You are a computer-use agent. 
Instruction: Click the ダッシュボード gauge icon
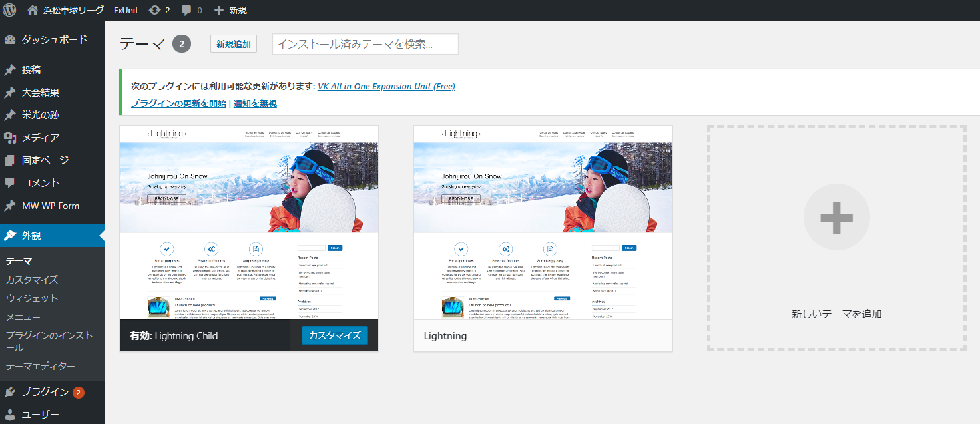10,40
